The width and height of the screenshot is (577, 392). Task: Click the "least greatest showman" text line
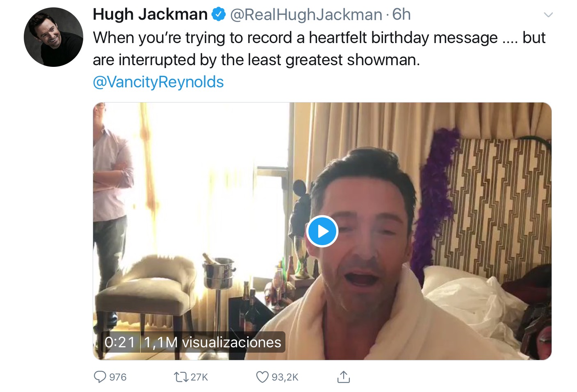tap(256, 60)
